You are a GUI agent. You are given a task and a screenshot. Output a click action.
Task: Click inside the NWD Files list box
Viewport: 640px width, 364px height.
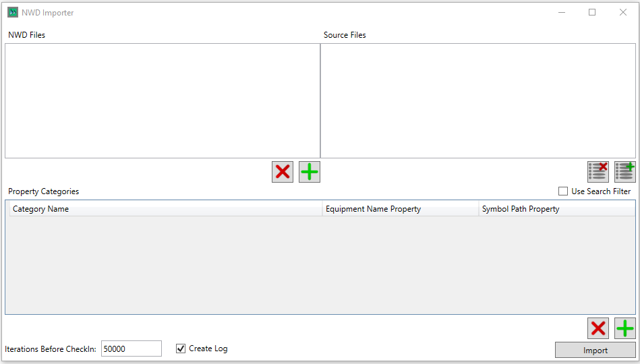[162, 101]
